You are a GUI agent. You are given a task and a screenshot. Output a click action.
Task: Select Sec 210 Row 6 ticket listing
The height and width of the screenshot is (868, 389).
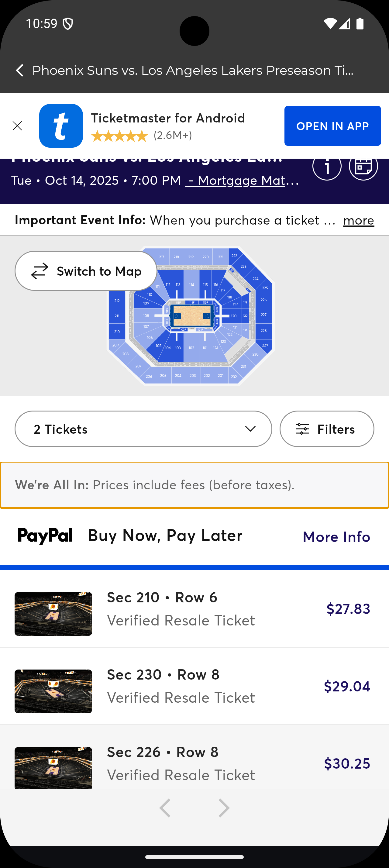pos(194,608)
